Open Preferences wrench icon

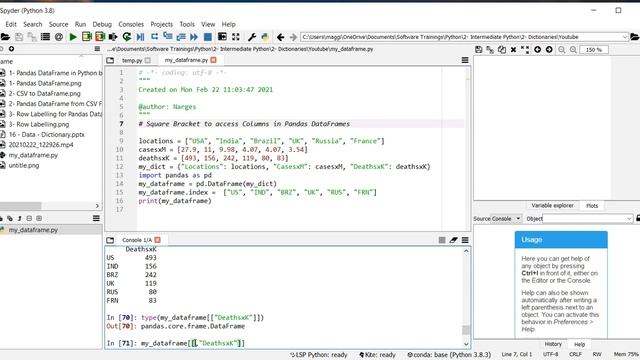click(x=252, y=37)
